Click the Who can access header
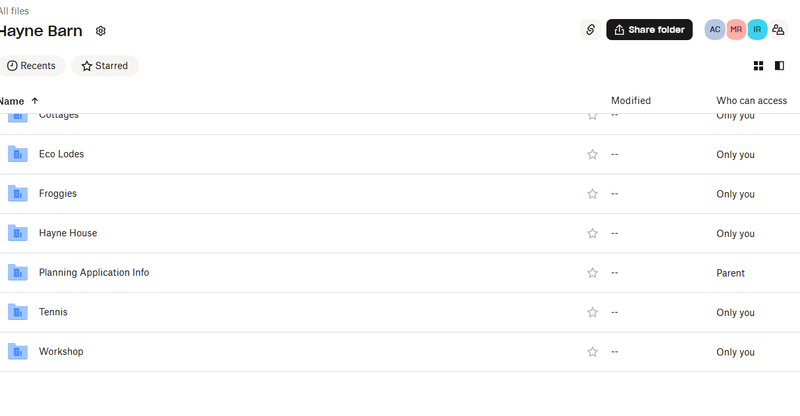800x416 pixels. pos(751,101)
